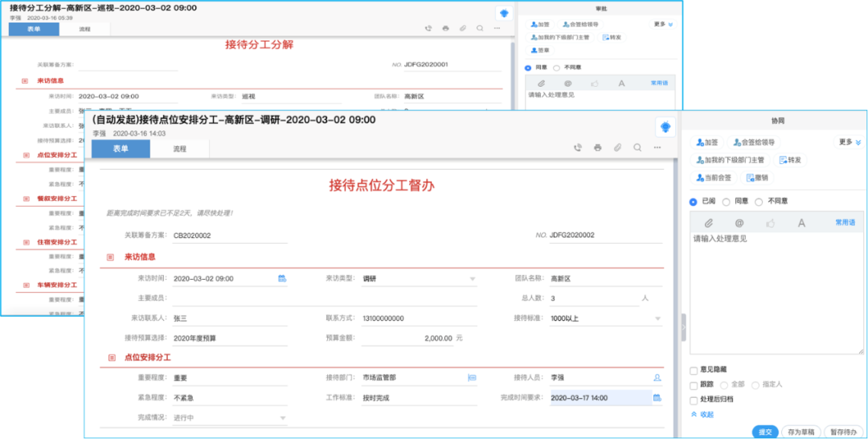Switch to 流程 tab in front window
The height and width of the screenshot is (439, 868).
[x=179, y=149]
